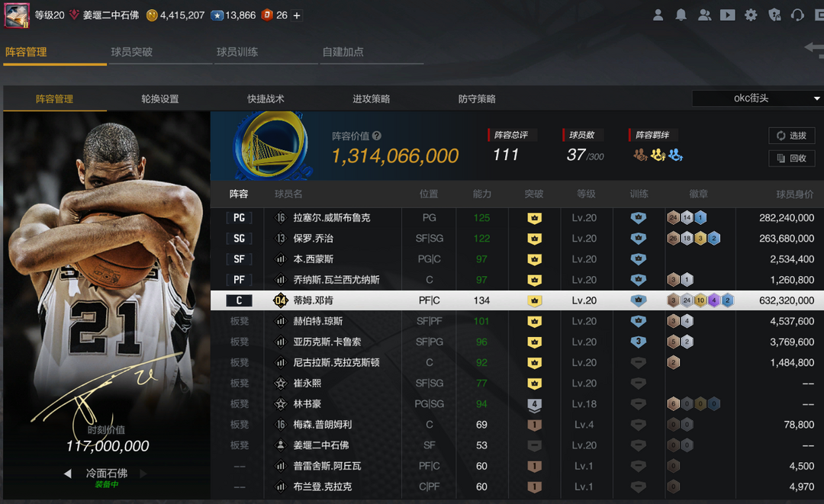824x504 pixels.
Task: Click the help icon beside 阵容价值
Action: [376, 136]
